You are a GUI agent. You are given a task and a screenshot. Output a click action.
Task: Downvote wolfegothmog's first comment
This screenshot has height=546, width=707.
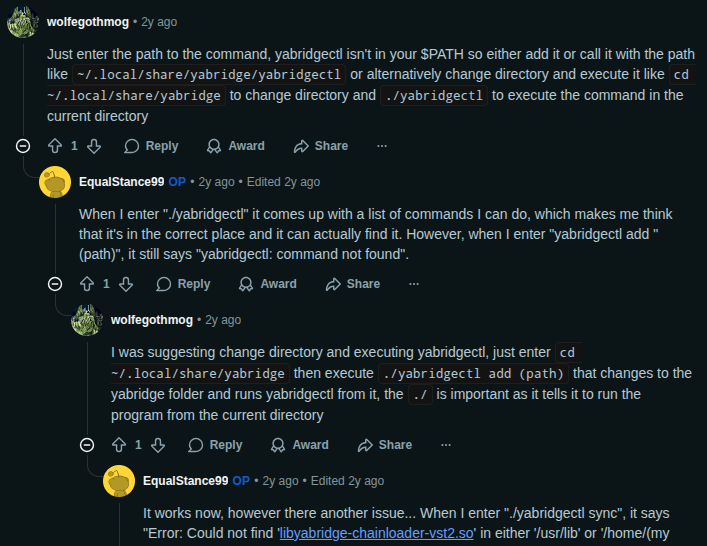(x=94, y=146)
